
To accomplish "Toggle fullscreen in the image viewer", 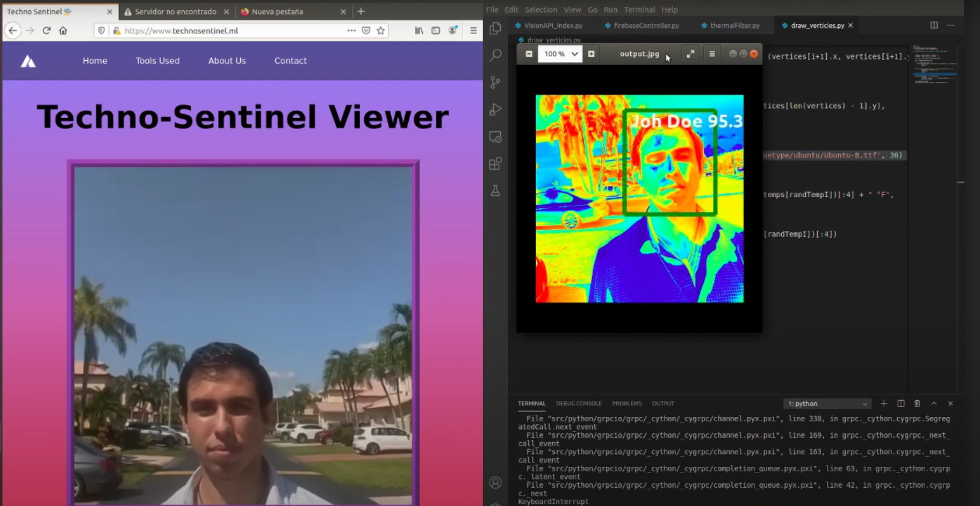I will pos(690,54).
